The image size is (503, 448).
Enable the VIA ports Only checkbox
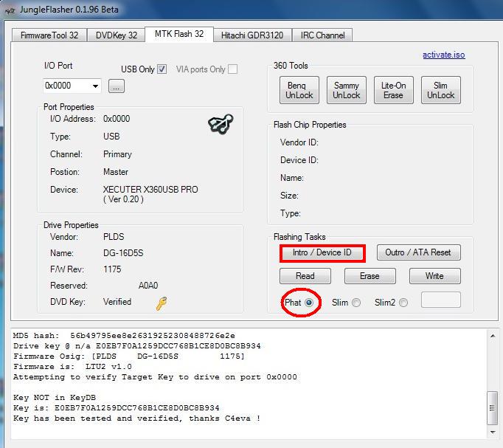232,69
